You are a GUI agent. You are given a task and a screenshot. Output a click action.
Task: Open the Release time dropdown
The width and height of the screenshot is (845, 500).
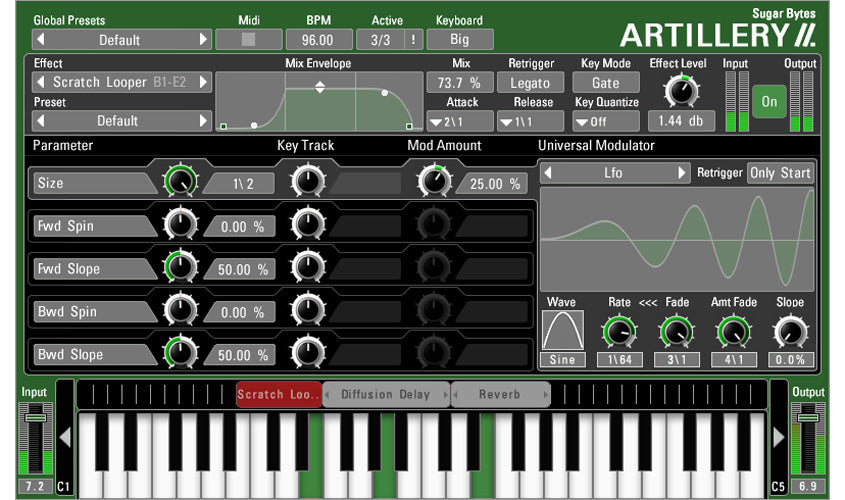click(x=532, y=122)
